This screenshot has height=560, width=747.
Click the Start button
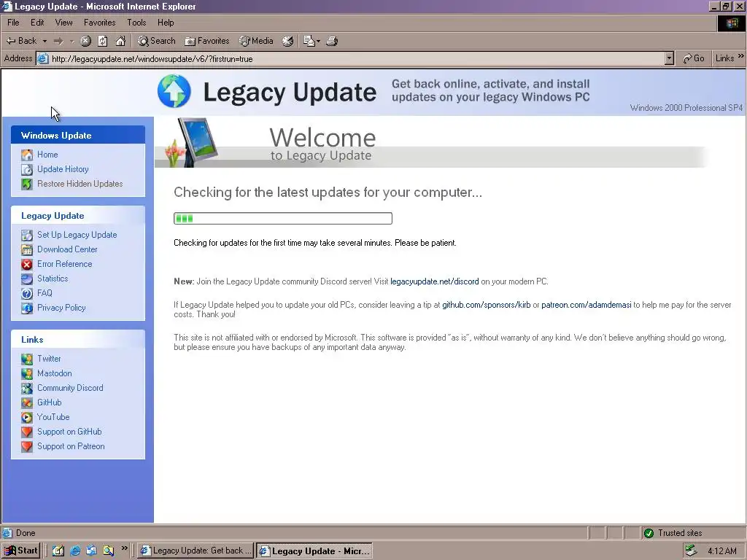20,551
